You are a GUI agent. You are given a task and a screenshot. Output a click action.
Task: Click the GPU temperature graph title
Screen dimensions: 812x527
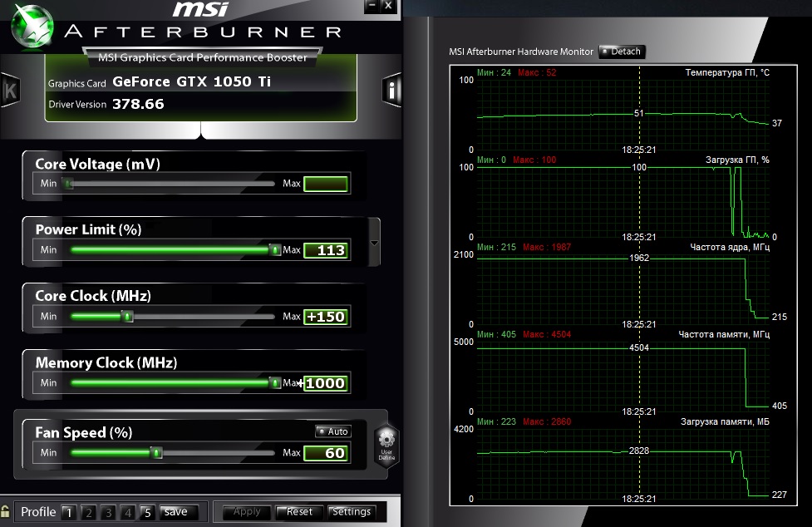(x=727, y=72)
